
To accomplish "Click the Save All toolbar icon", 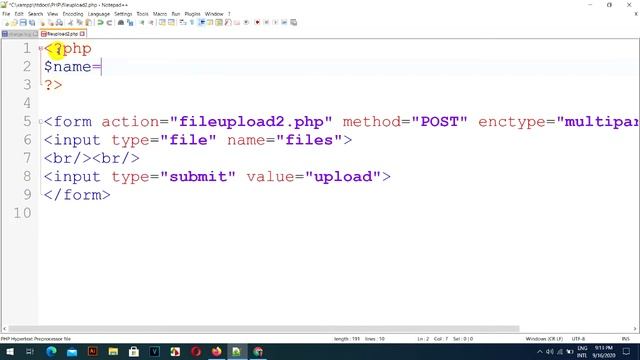I will pyautogui.click(x=32, y=22).
